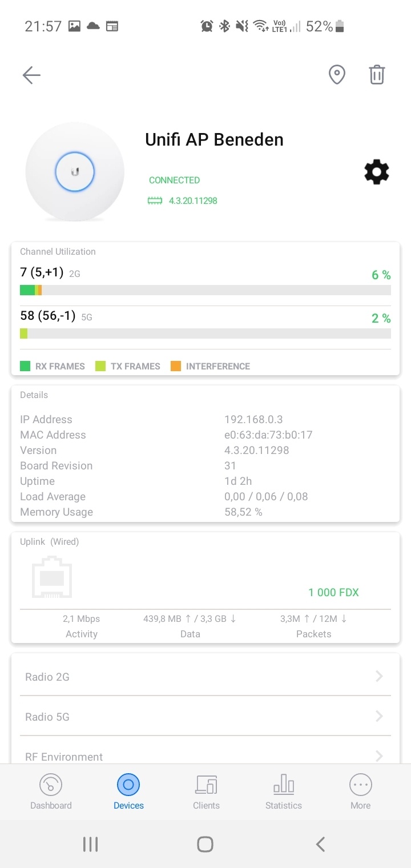Tap the orange Interference legend swatch
The width and height of the screenshot is (411, 868).
coord(176,366)
